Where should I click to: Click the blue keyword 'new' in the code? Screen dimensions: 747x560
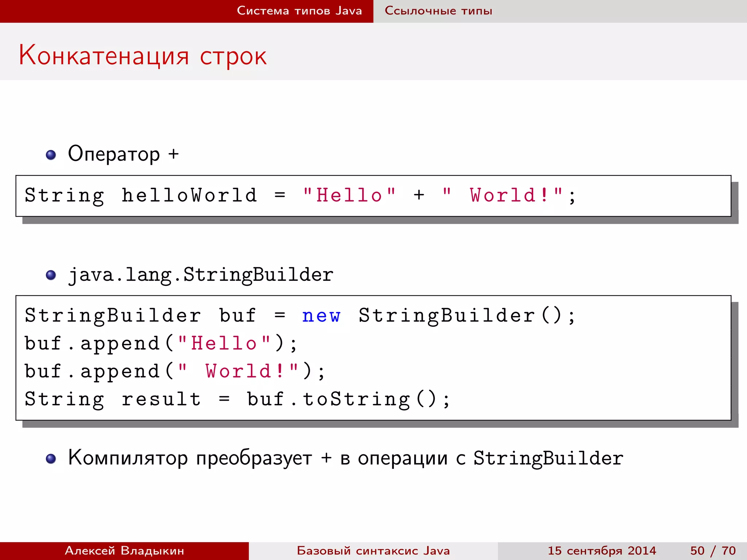[x=321, y=316]
